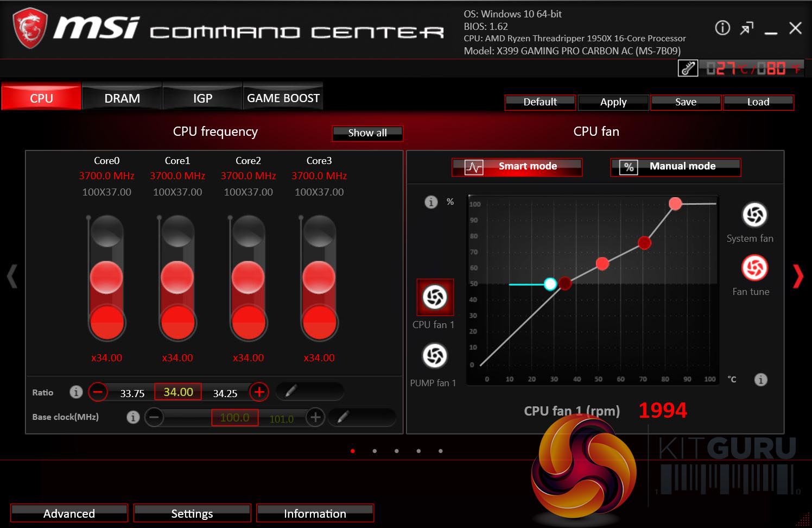Open the Information section
Screen dimensions: 812x528
pos(315,513)
